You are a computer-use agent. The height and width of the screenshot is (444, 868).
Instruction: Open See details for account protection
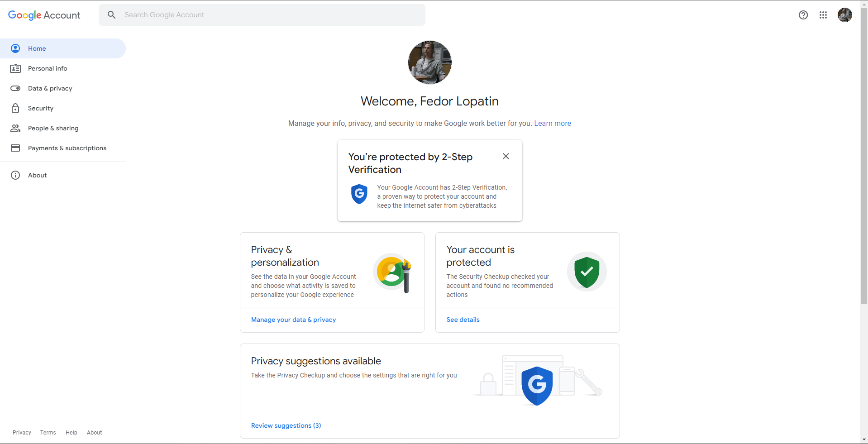(x=463, y=320)
